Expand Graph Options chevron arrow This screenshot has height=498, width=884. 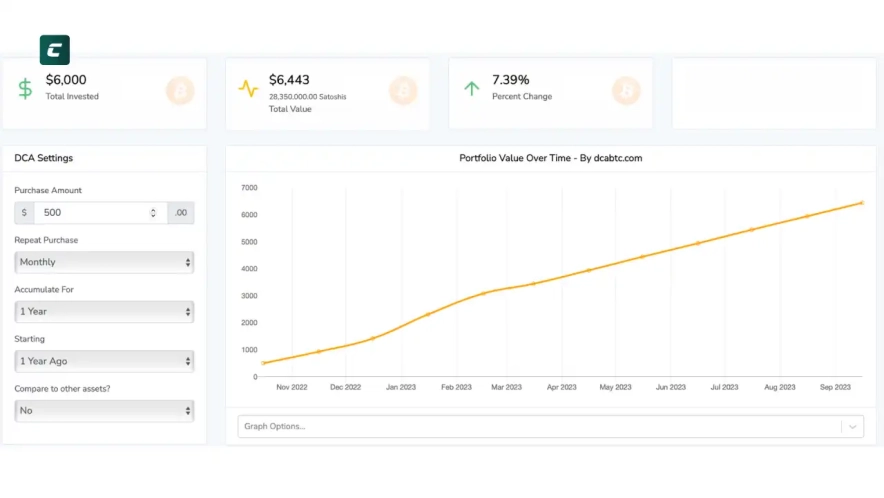pyautogui.click(x=853, y=427)
